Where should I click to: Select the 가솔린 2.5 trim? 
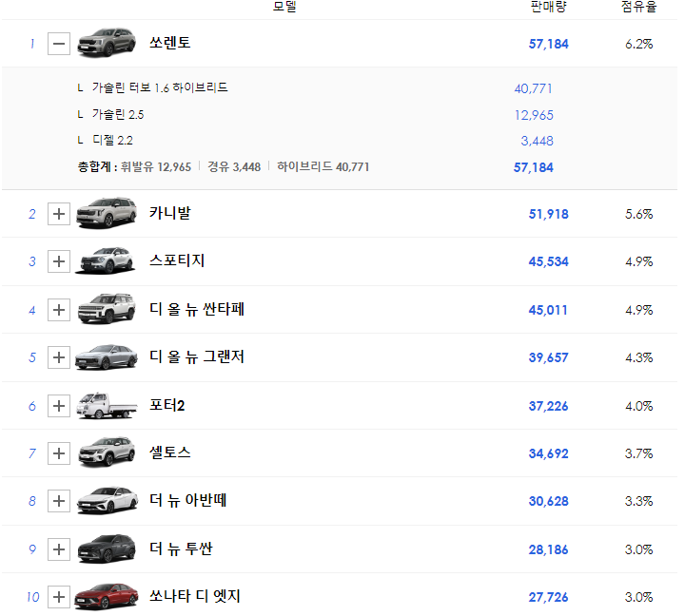[118, 114]
